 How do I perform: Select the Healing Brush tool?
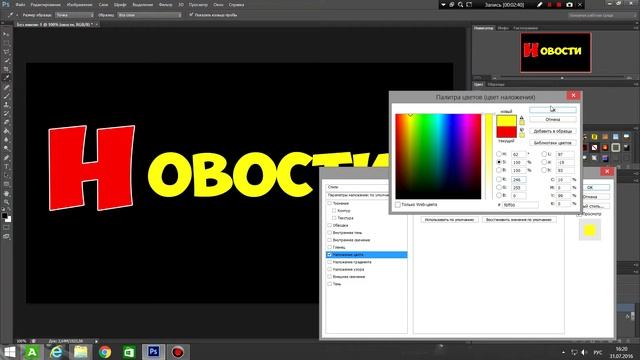(x=6, y=87)
